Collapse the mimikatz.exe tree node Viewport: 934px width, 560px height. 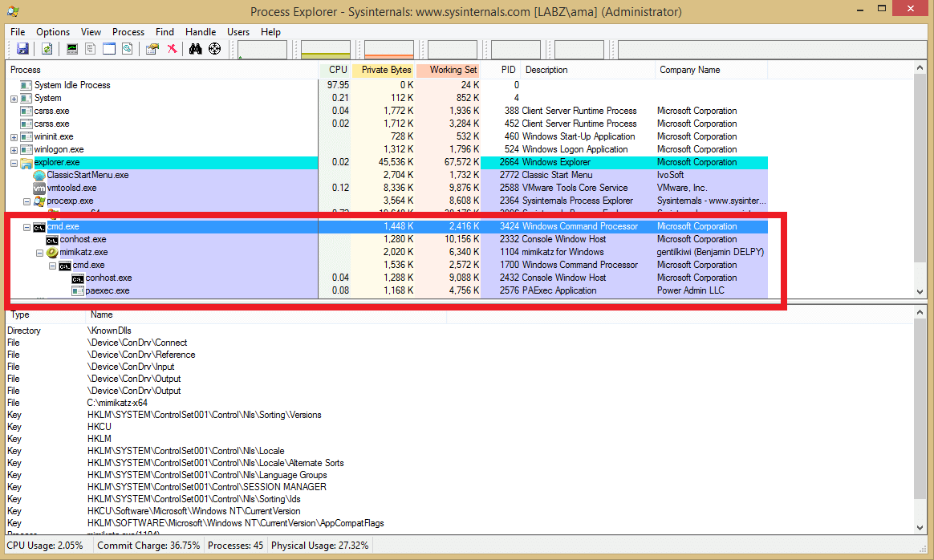[40, 254]
